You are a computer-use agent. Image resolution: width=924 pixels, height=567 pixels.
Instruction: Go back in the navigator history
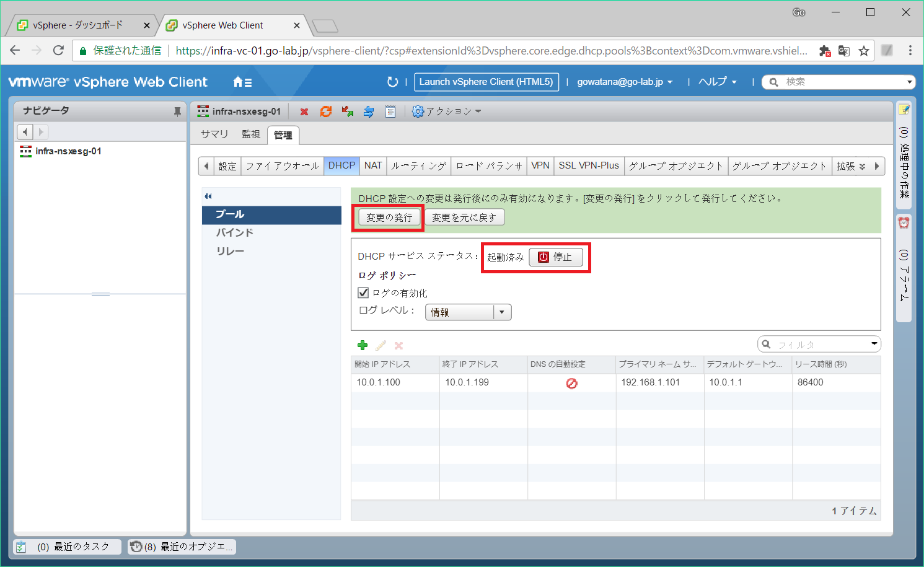(25, 132)
